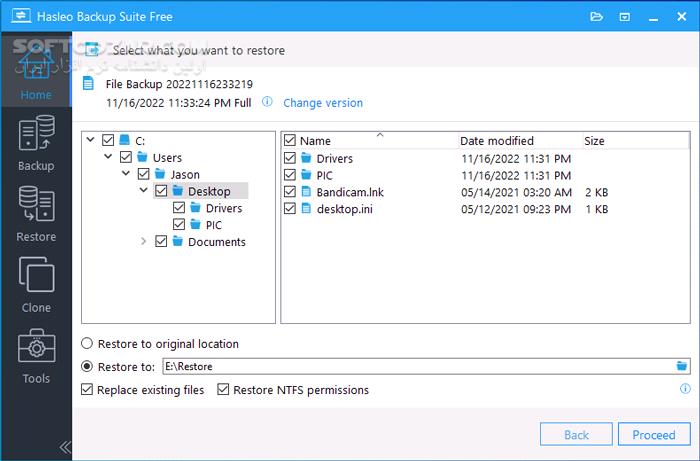Select the Documents tree item label

pyautogui.click(x=217, y=242)
